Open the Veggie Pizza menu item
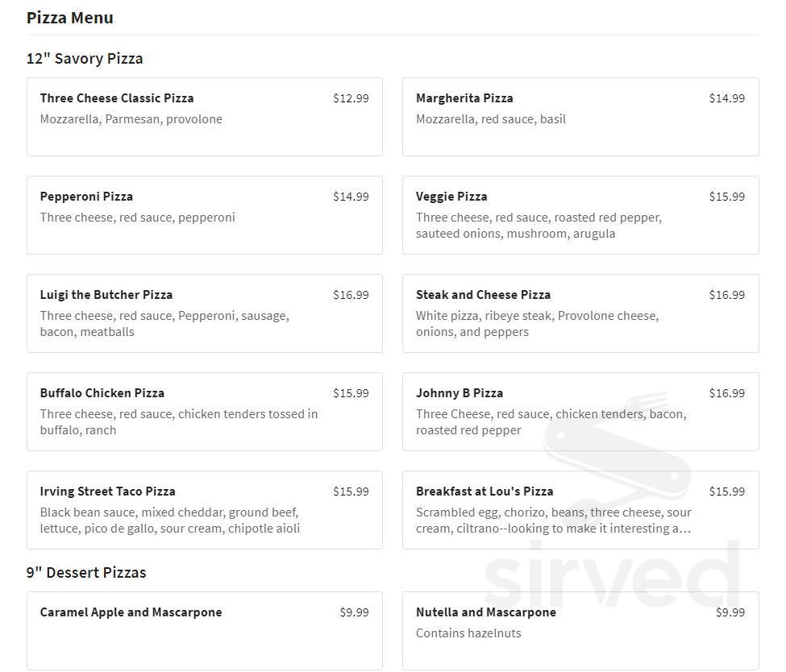This screenshot has width=786, height=672. 580,214
